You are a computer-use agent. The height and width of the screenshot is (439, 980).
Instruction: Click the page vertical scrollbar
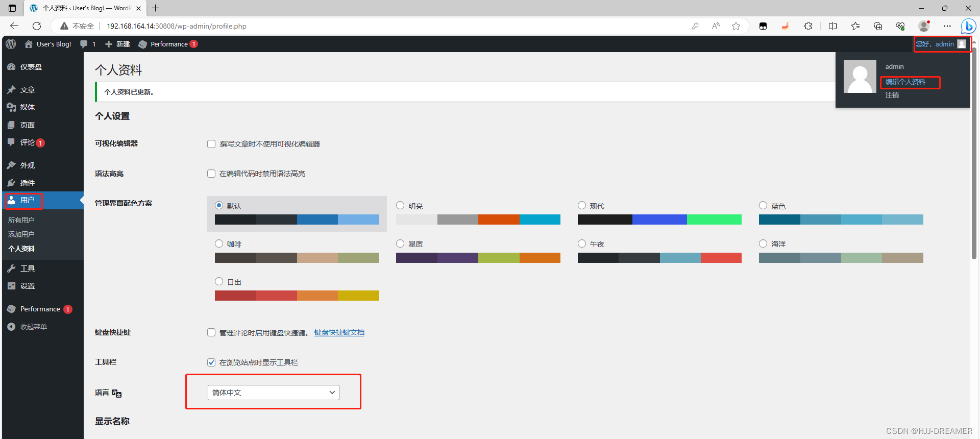(974, 153)
